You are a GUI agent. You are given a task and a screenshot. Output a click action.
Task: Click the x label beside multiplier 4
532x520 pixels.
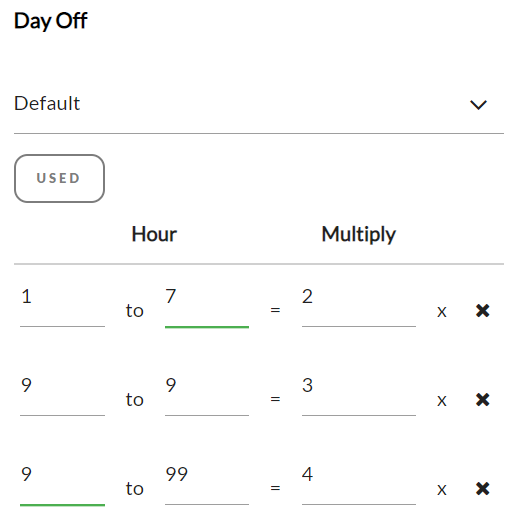point(441,489)
